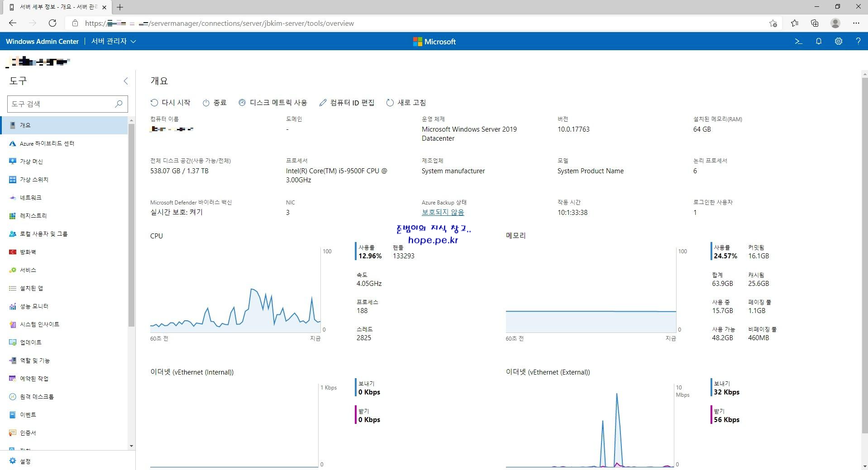This screenshot has width=868, height=470.
Task: Open the 예약된 작업 tool icon
Action: click(13, 379)
